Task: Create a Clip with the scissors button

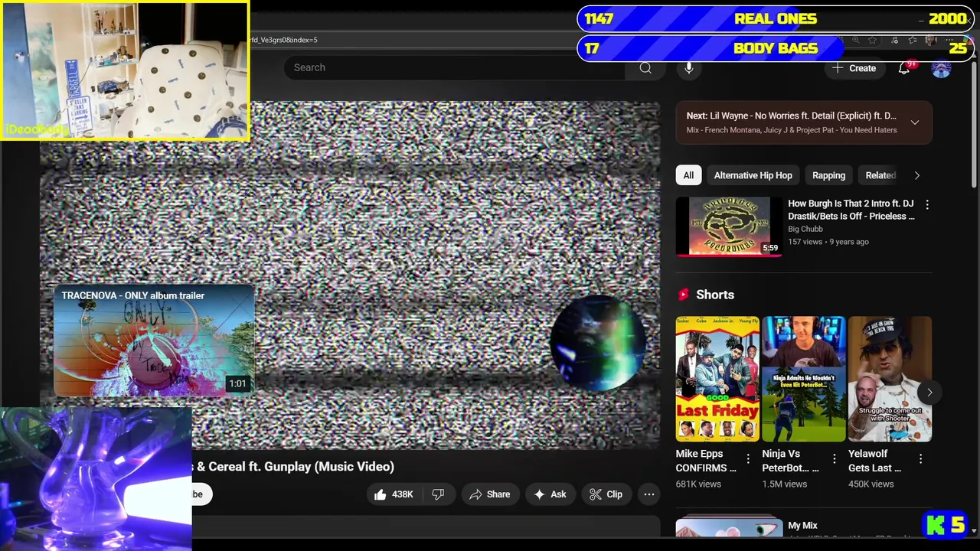Action: 606,494
